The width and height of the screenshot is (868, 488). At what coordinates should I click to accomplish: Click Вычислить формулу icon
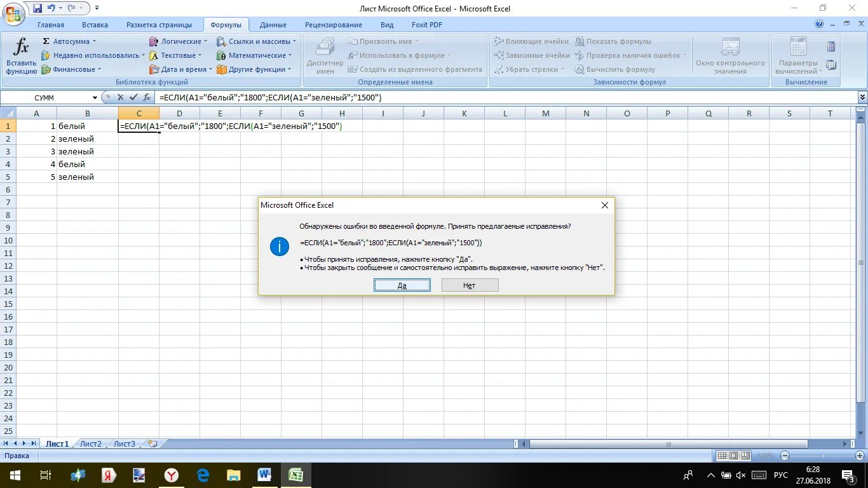(x=580, y=69)
